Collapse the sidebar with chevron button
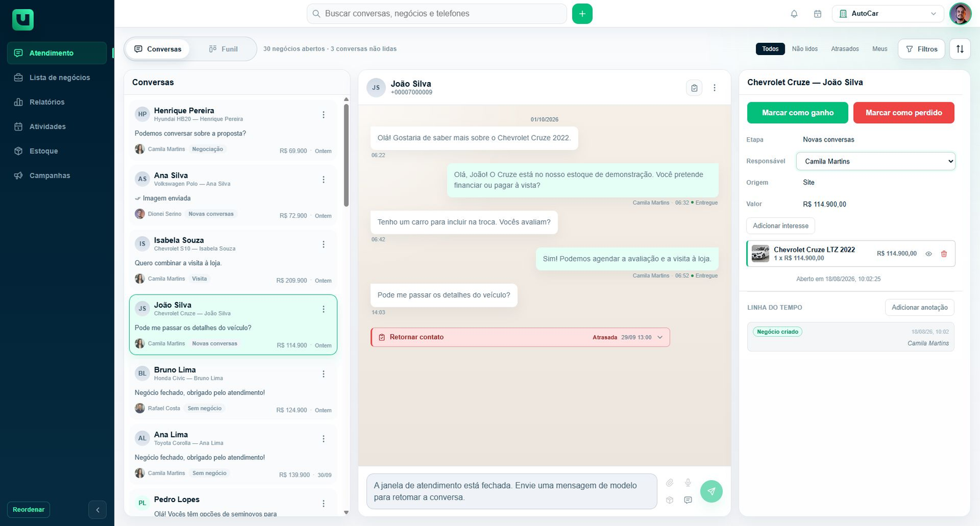This screenshot has width=980, height=526. coord(97,509)
